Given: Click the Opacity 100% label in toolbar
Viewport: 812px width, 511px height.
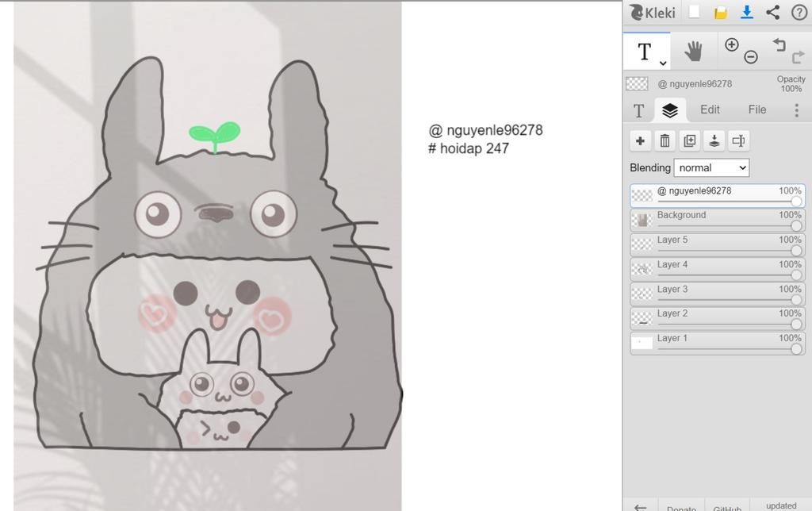Looking at the screenshot, I should (791, 83).
